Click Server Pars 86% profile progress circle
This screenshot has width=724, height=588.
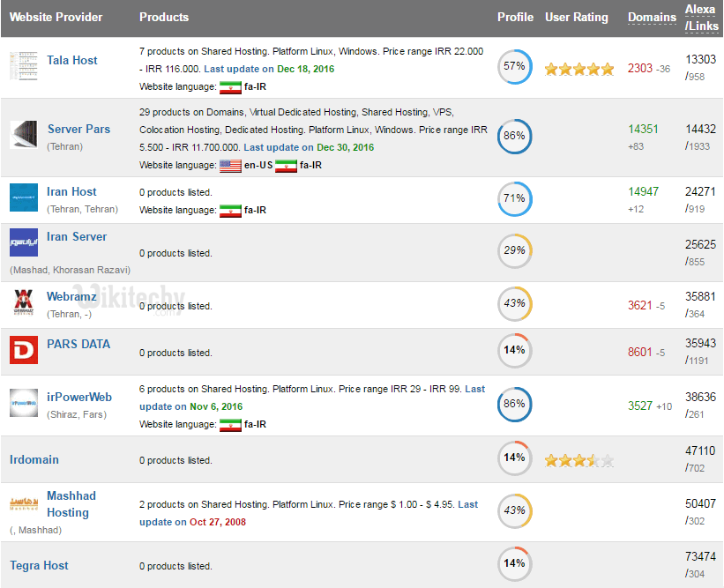514,137
